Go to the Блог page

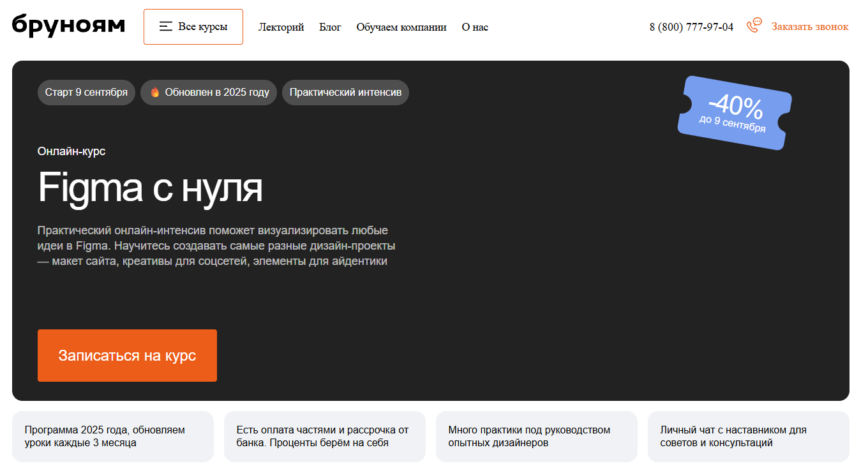[330, 27]
